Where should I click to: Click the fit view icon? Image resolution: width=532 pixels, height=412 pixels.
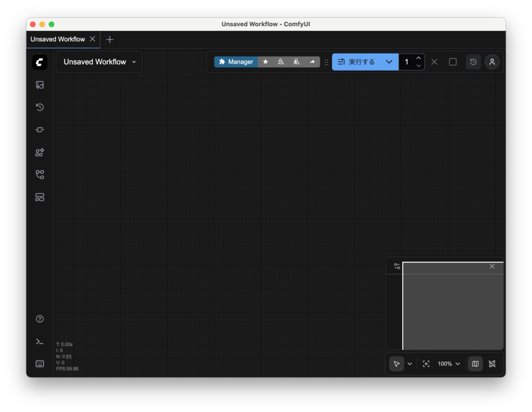[x=426, y=364]
